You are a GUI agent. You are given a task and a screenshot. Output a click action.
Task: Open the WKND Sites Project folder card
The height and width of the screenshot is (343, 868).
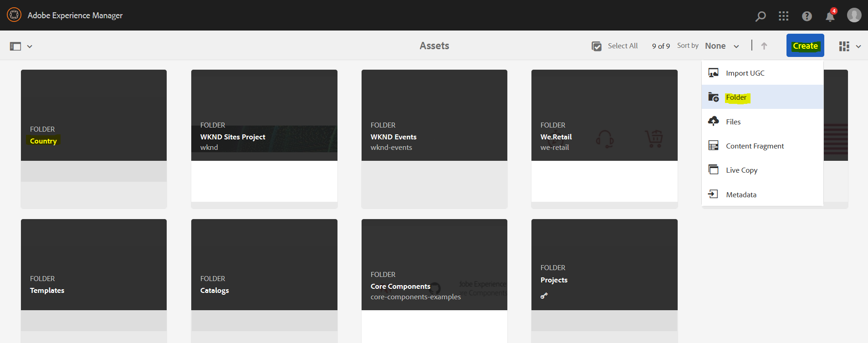(264, 139)
